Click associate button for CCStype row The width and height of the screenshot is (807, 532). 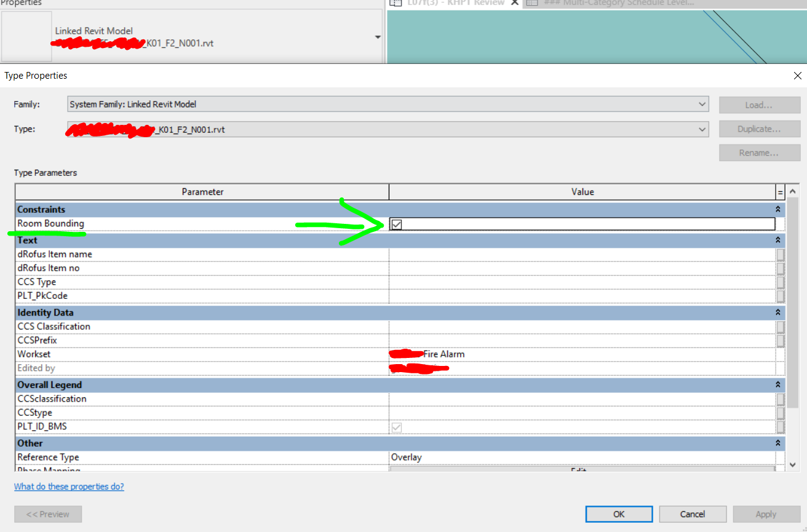[x=780, y=413]
